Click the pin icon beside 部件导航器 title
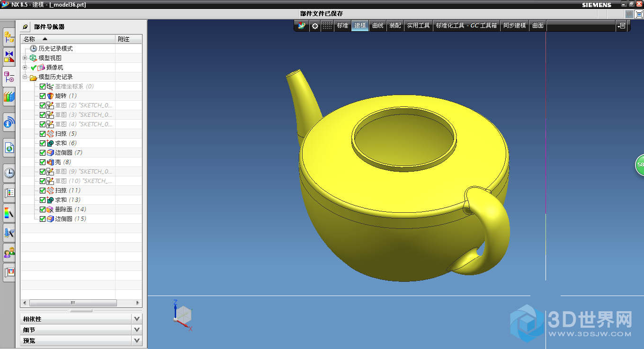The image size is (644, 349). 26,27
